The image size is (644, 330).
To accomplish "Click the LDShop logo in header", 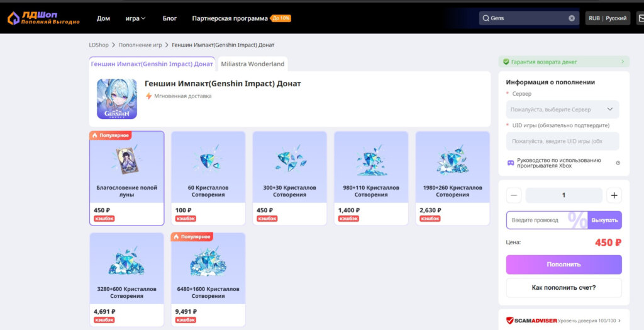I will coord(43,18).
